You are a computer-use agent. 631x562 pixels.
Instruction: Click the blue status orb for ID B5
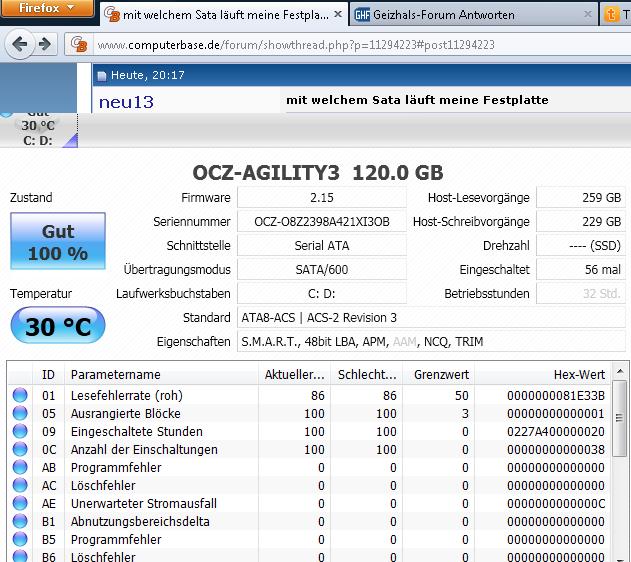[x=20, y=539]
